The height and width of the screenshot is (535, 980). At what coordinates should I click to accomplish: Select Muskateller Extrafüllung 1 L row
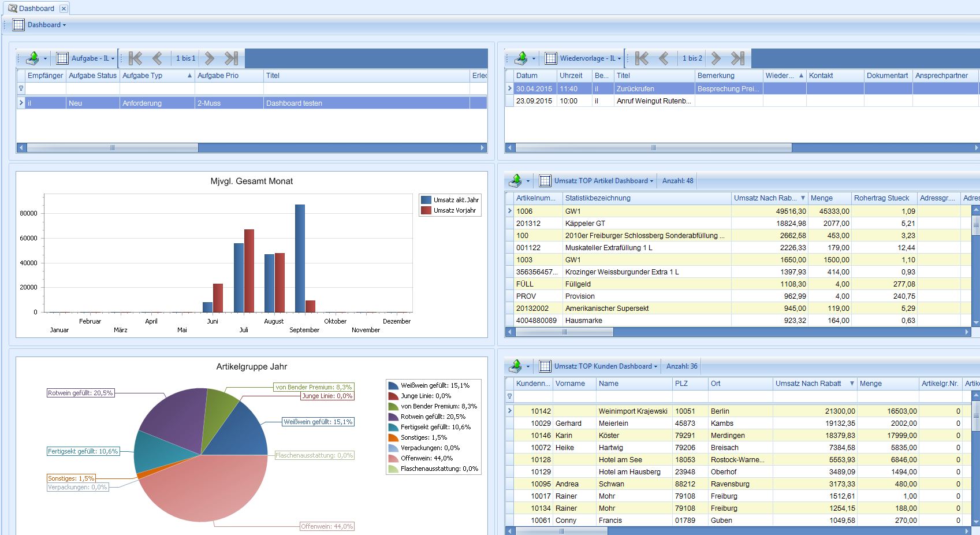point(739,247)
